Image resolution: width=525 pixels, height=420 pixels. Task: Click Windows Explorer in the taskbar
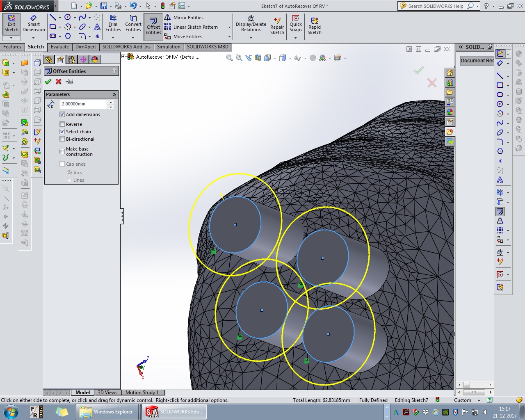point(107,412)
